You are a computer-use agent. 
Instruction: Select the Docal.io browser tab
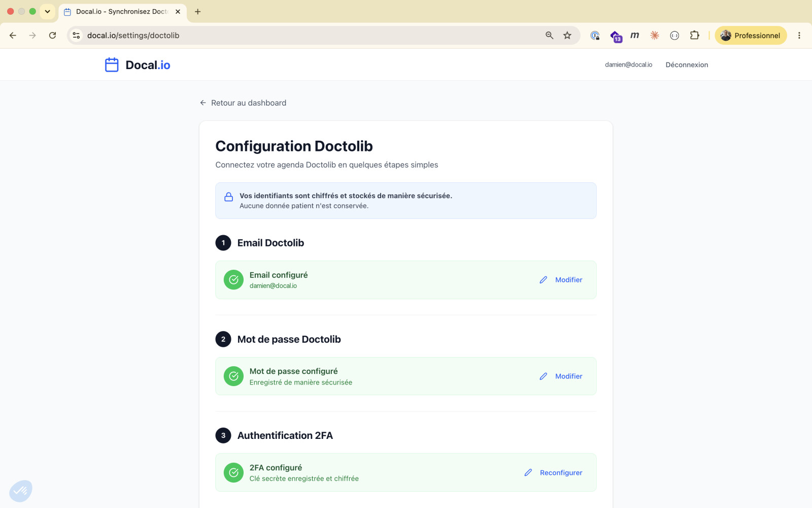coord(122,12)
